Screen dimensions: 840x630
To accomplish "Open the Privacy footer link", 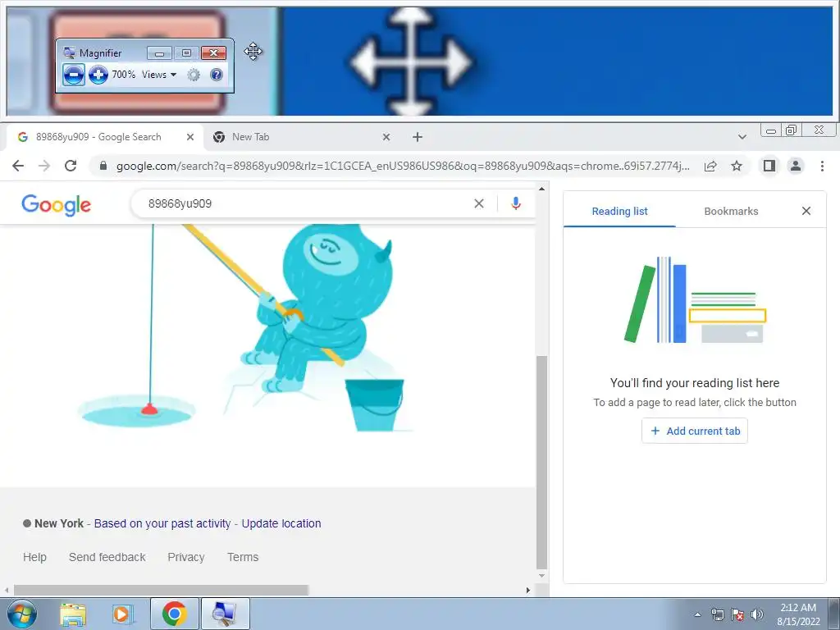I will (x=186, y=557).
